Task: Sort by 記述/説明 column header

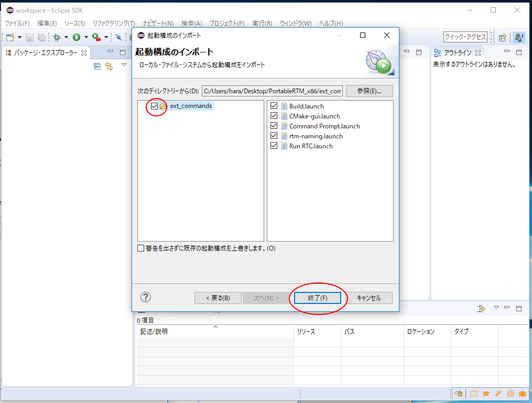Action: (x=215, y=331)
